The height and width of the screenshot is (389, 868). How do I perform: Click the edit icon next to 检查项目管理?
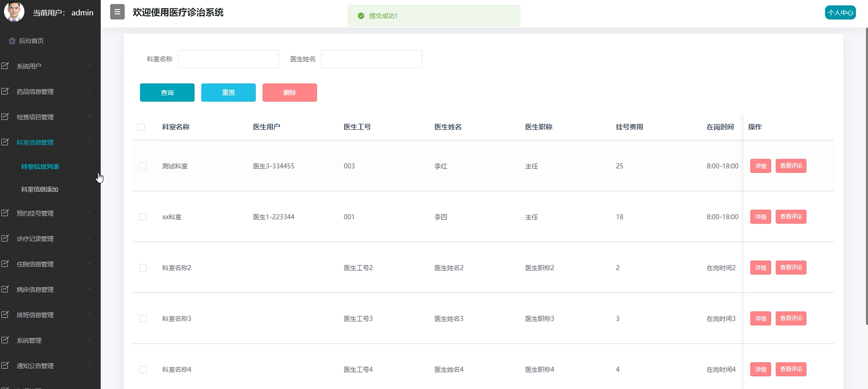tap(5, 117)
